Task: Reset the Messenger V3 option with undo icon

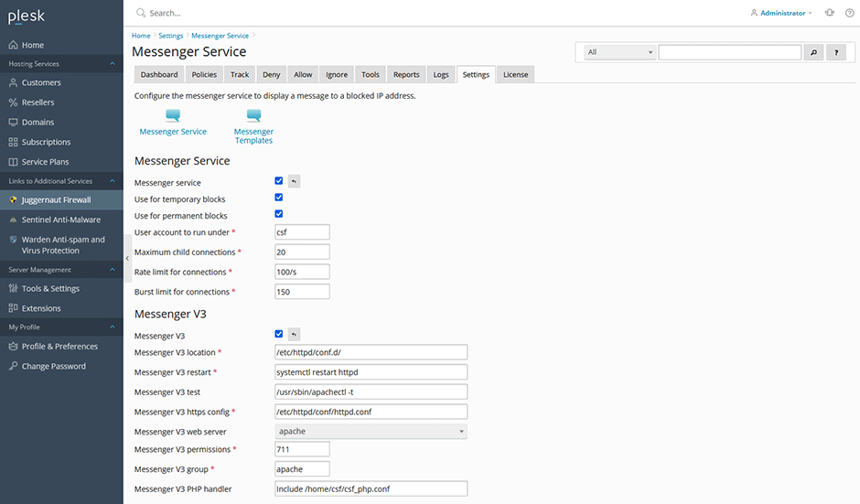Action: pos(294,334)
